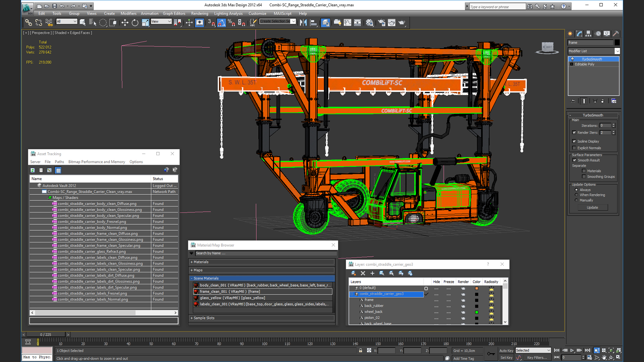Viewport: 644px width, 362px height.
Task: Open Key Filters dialog
Action: [537, 358]
